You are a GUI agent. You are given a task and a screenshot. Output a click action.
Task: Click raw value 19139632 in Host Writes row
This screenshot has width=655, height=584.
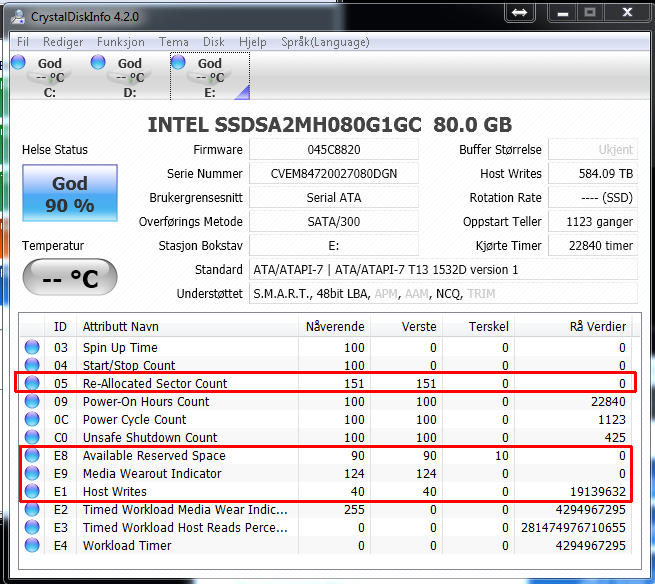(x=598, y=492)
